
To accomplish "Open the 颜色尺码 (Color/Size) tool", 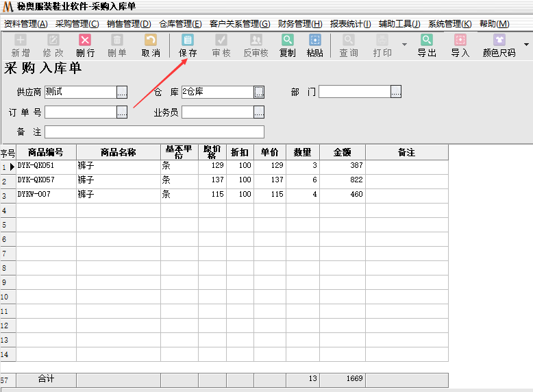I will (x=499, y=45).
